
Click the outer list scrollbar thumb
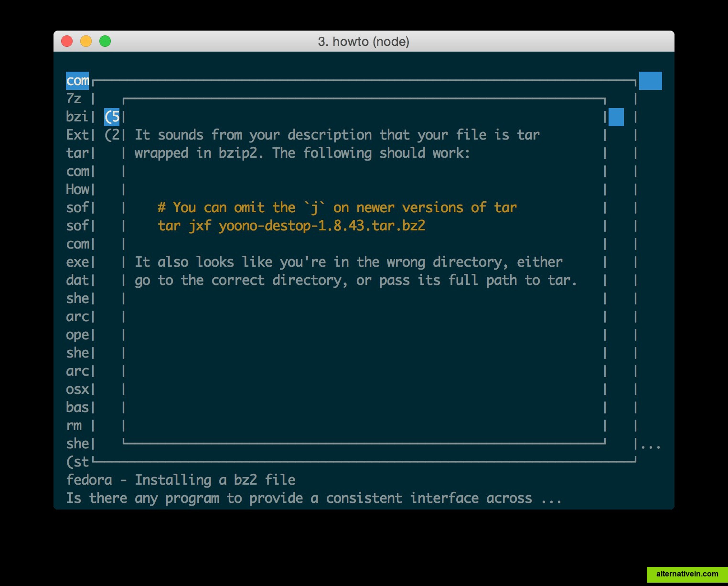(x=651, y=81)
